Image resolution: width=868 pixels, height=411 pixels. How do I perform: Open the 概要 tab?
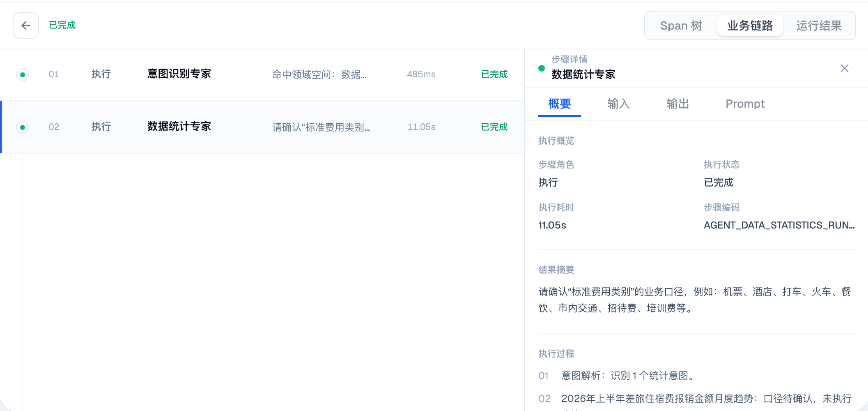coord(559,104)
